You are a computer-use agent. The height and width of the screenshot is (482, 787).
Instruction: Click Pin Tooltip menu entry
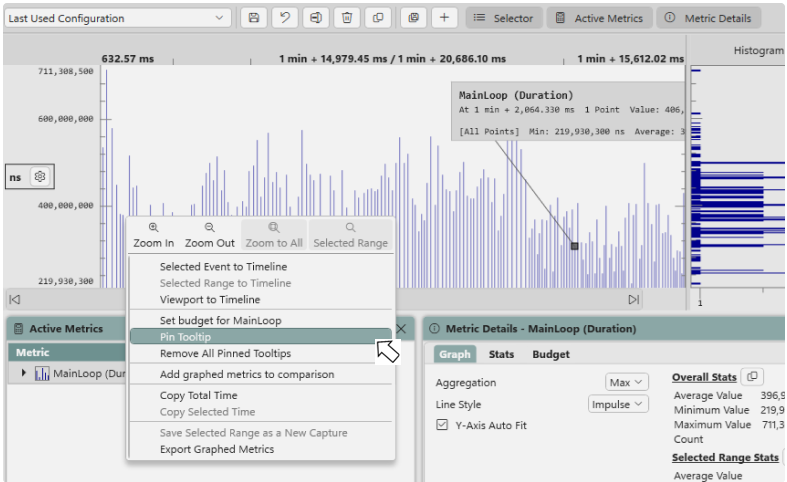(261, 337)
